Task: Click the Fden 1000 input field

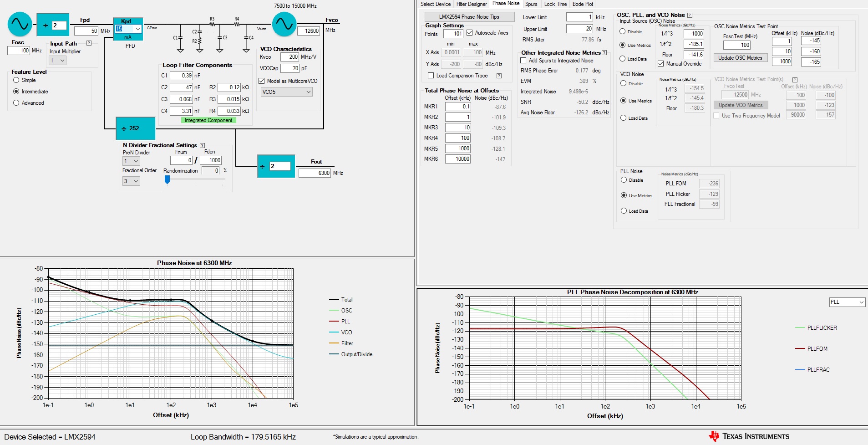Action: 210,160
